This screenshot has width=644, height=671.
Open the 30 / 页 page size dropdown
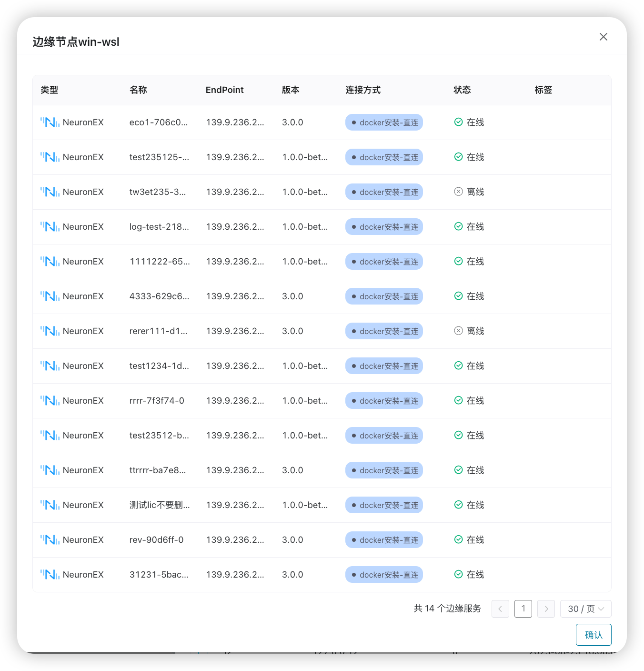coord(585,609)
